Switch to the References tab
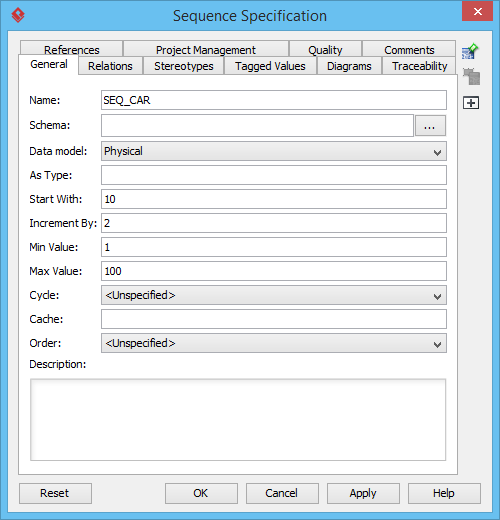 (x=71, y=49)
